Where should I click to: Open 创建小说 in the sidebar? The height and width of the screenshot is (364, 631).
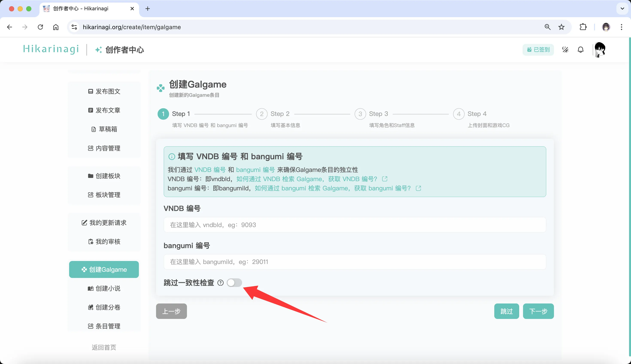click(104, 288)
